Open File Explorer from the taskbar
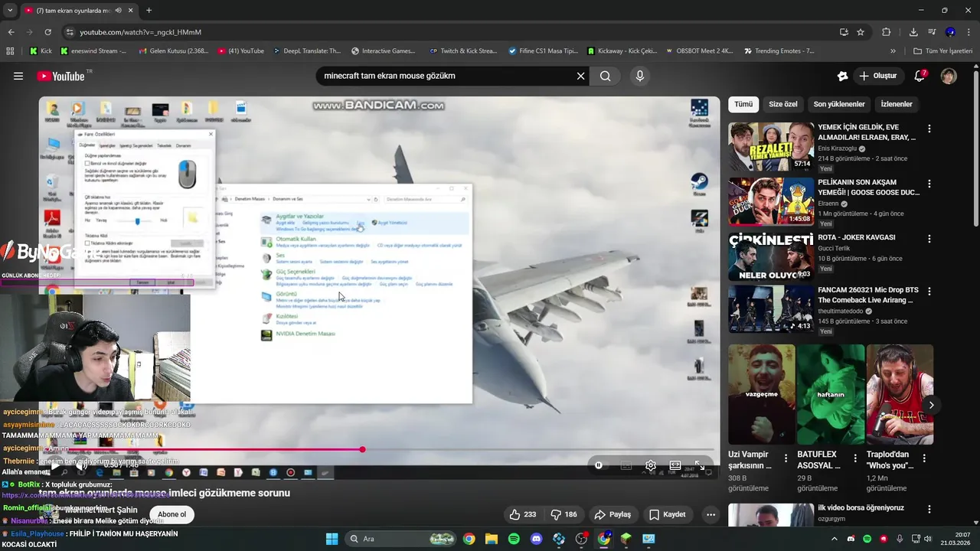 tap(491, 539)
